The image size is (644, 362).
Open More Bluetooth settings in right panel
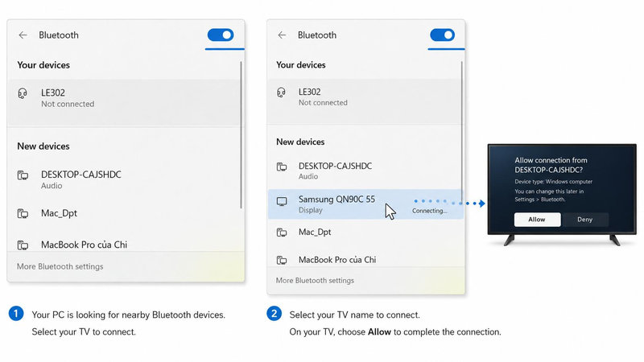click(315, 280)
